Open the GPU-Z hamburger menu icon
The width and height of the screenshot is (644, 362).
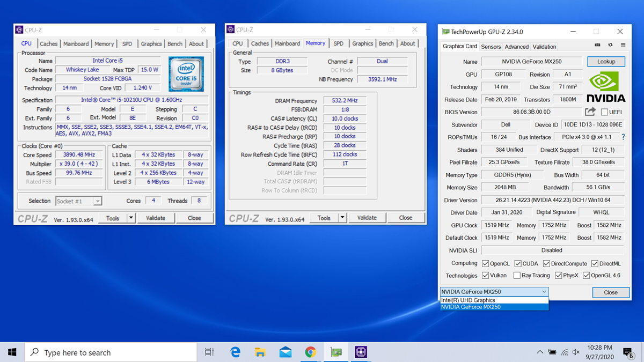pos(623,45)
